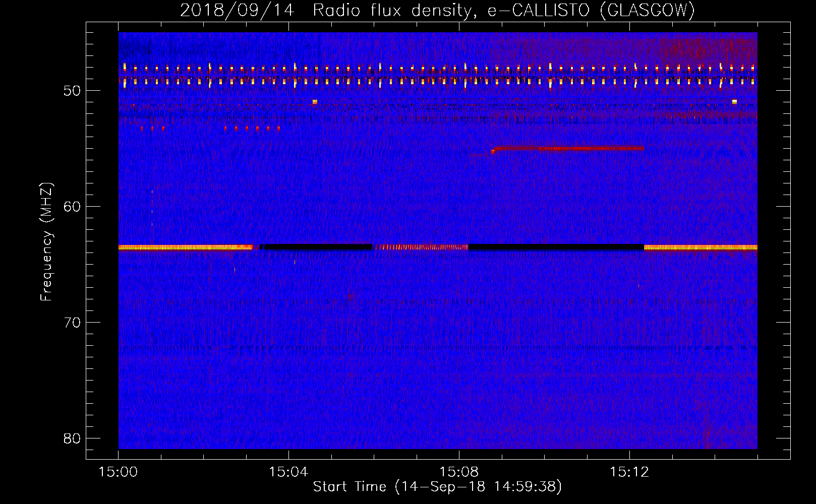
Task: Click the bright spot near 51 MHz after 15:04
Action: click(x=315, y=102)
